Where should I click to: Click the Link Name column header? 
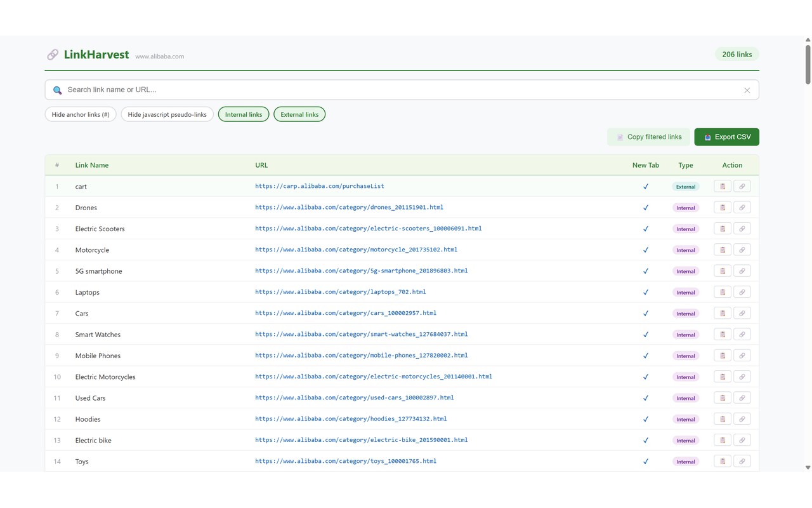92,165
